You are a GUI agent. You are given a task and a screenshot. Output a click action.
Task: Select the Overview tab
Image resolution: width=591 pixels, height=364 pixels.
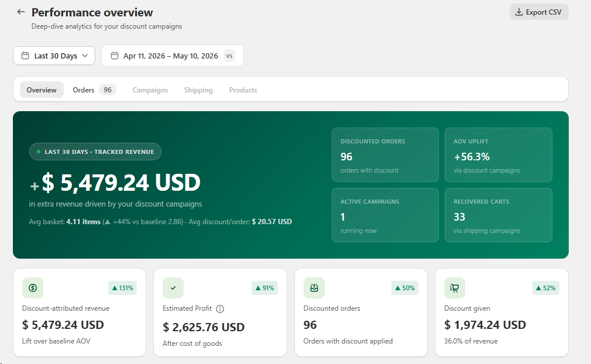[42, 90]
